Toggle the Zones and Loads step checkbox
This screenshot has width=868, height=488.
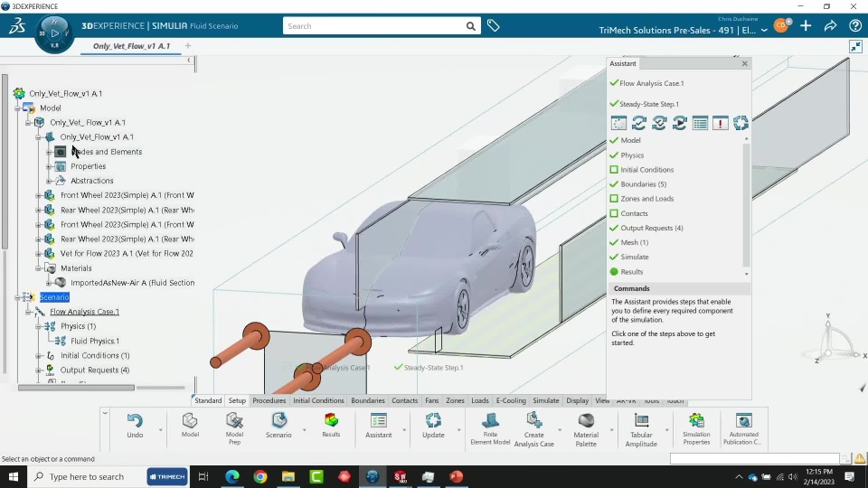tap(614, 198)
